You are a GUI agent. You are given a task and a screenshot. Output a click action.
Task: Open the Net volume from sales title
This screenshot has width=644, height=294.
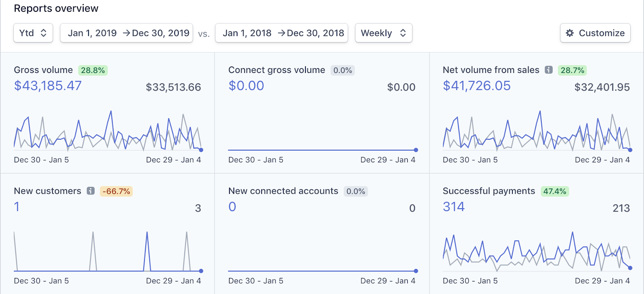click(491, 70)
